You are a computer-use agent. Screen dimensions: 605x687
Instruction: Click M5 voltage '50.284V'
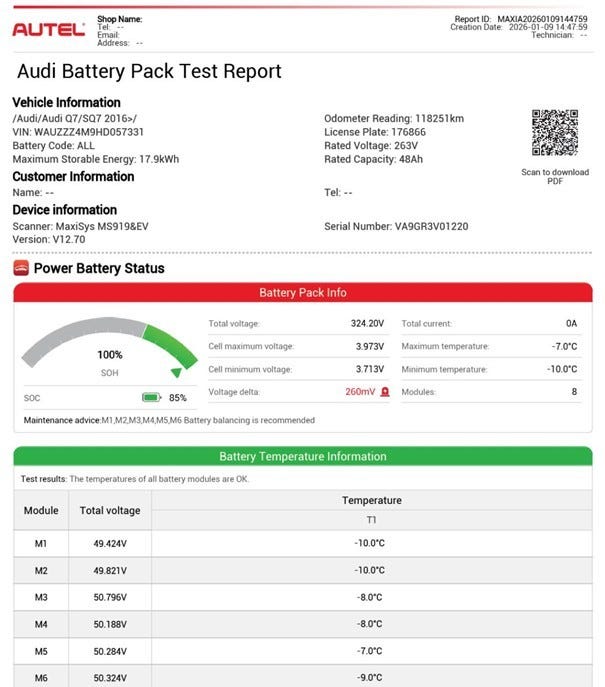110,652
